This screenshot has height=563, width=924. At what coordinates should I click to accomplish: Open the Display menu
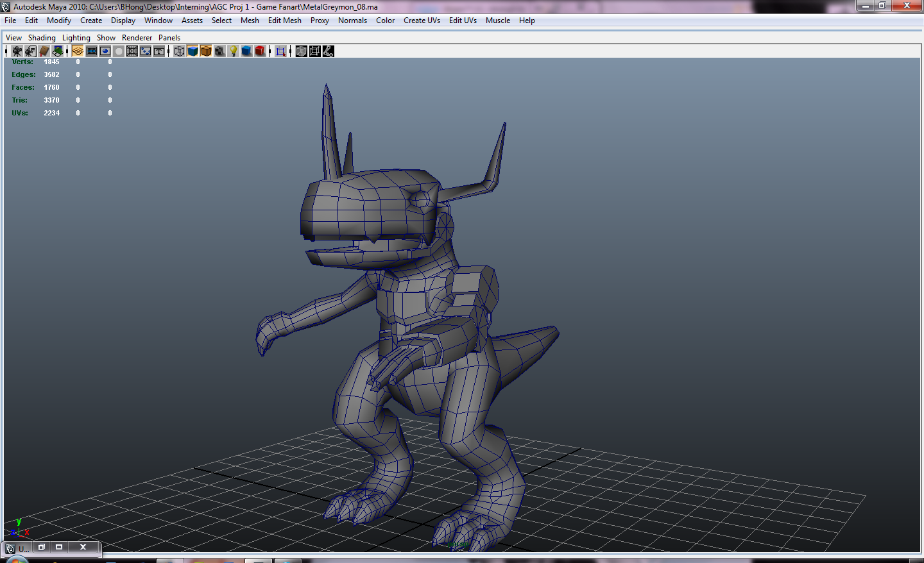(123, 21)
